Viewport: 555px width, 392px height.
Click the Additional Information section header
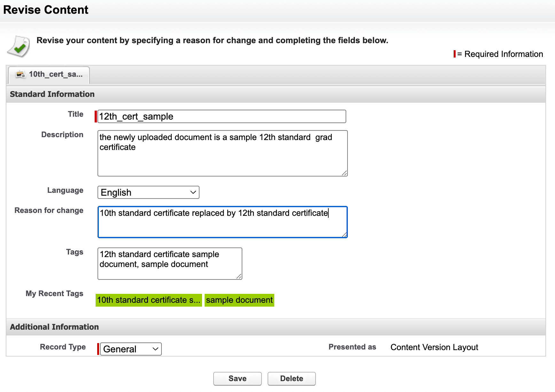click(54, 326)
